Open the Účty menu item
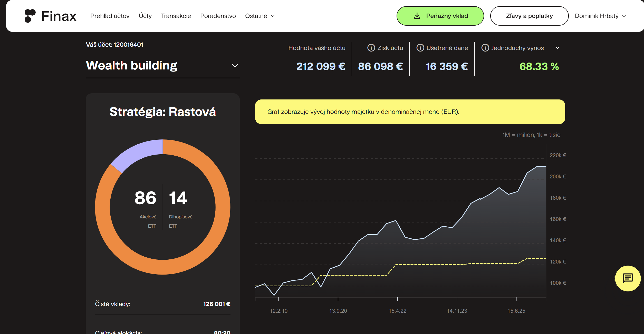644x334 pixels. pos(145,16)
